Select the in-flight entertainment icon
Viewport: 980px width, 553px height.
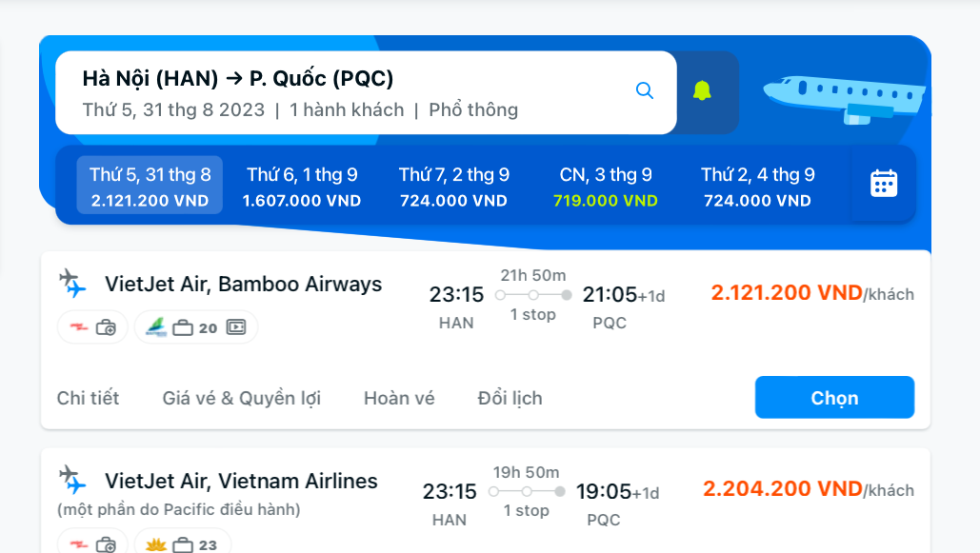pos(236,327)
